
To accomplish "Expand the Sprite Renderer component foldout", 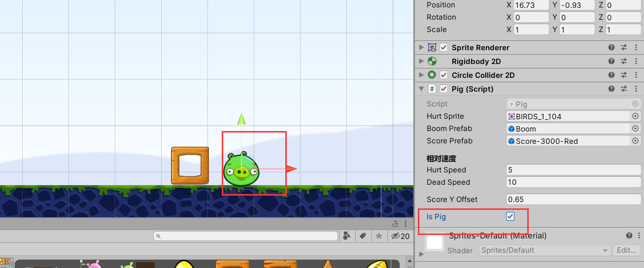I will tap(421, 48).
